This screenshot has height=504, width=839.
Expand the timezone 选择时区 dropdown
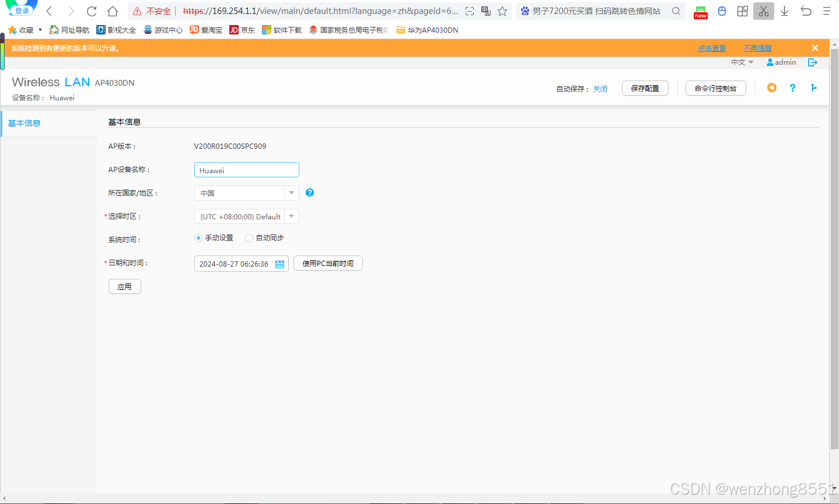coord(291,216)
